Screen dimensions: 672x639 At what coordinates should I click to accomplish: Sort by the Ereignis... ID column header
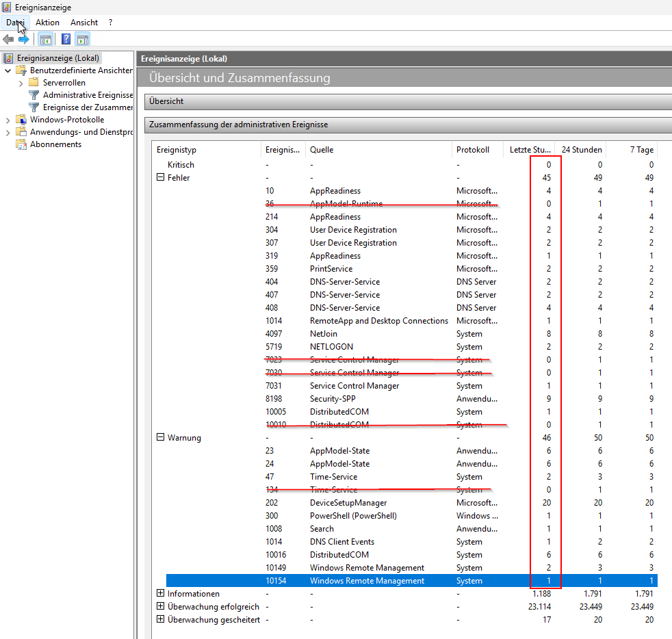coord(283,150)
